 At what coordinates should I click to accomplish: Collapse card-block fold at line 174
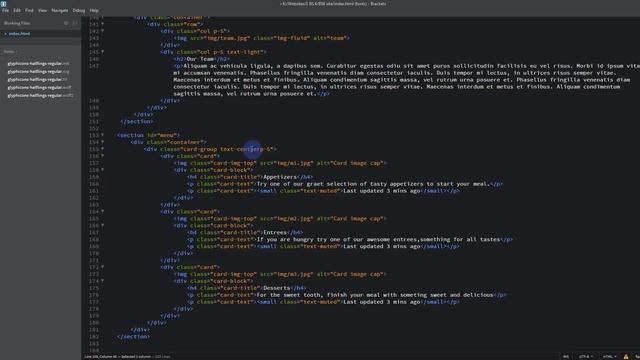pos(102,281)
